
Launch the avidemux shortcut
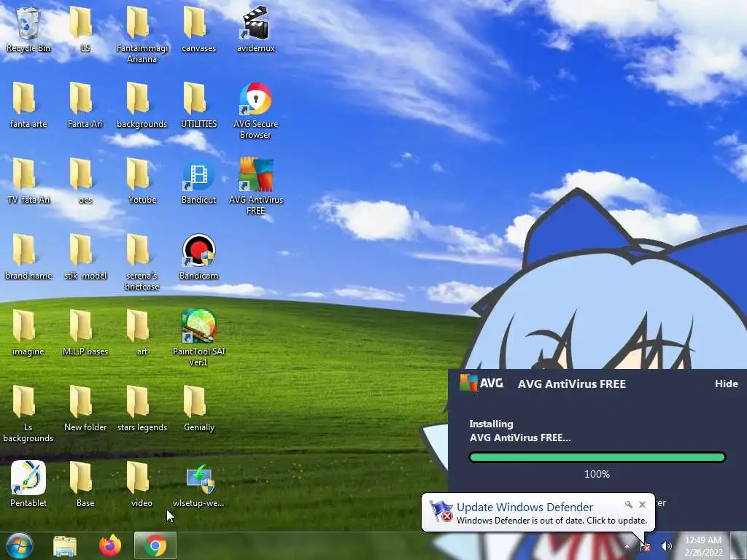tap(256, 29)
